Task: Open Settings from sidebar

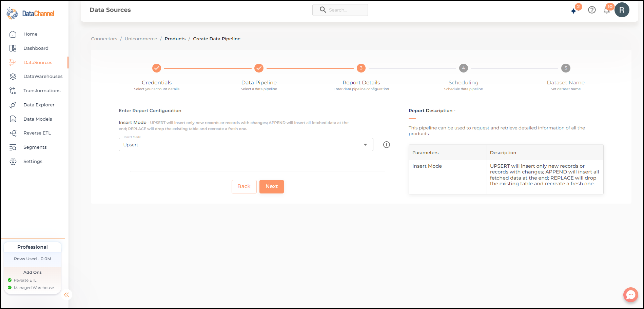Action: point(33,162)
